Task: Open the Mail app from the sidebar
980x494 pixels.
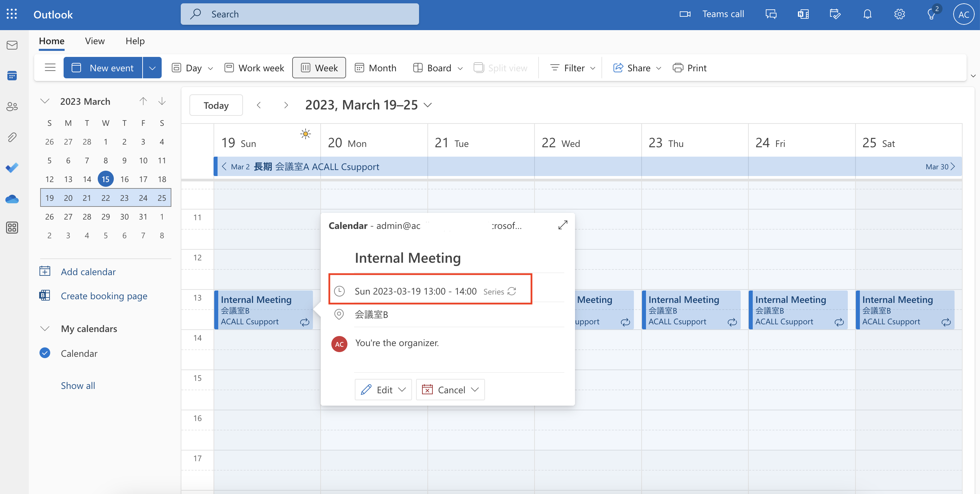Action: (12, 45)
